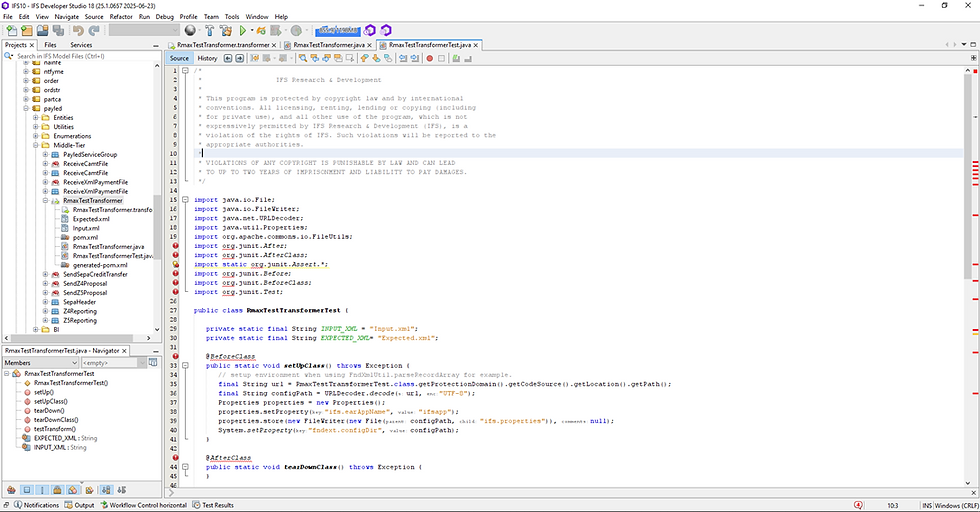This screenshot has height=512, width=980.
Task: Switch to the Services panel tab
Action: [x=81, y=45]
